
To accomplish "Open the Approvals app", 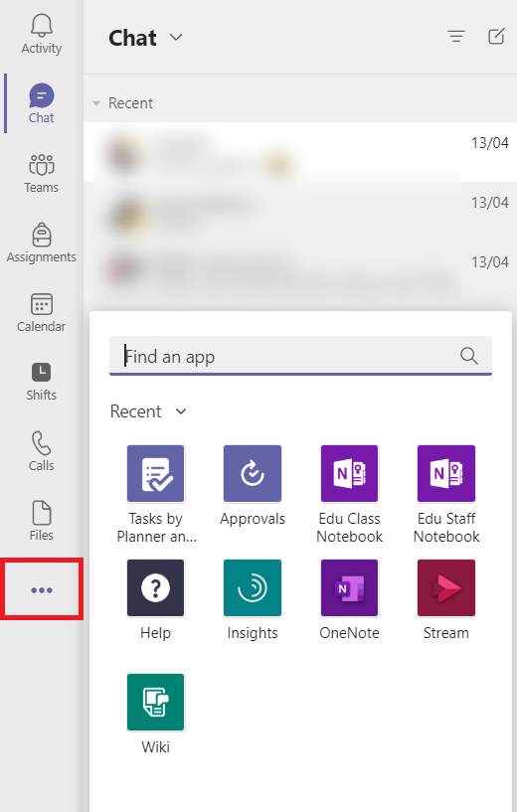I will (x=253, y=474).
